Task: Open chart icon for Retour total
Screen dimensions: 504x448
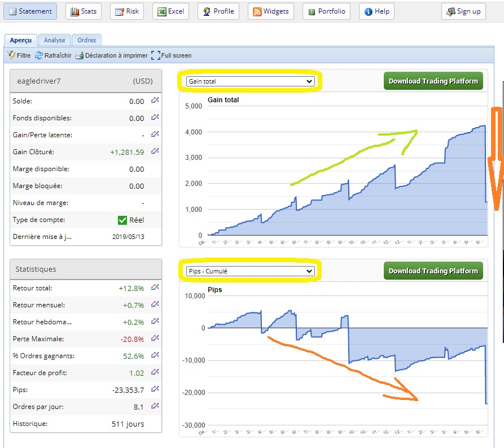Action: pyautogui.click(x=155, y=288)
